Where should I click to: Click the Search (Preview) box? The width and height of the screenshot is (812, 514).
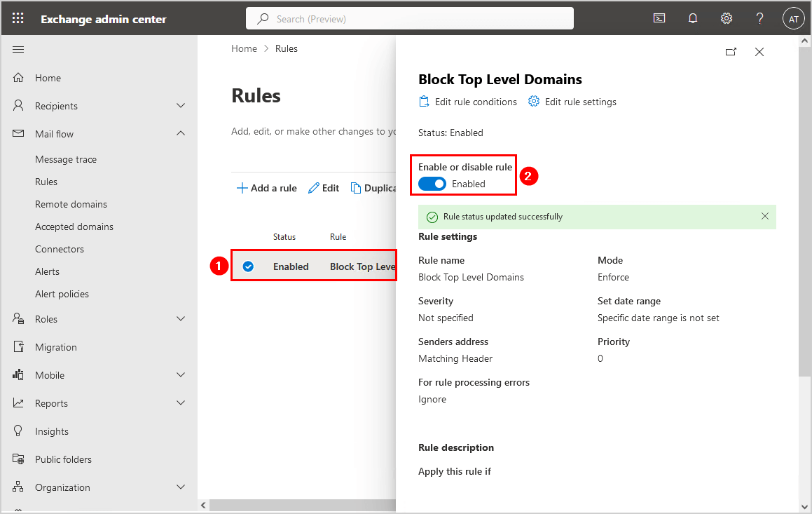tap(410, 19)
